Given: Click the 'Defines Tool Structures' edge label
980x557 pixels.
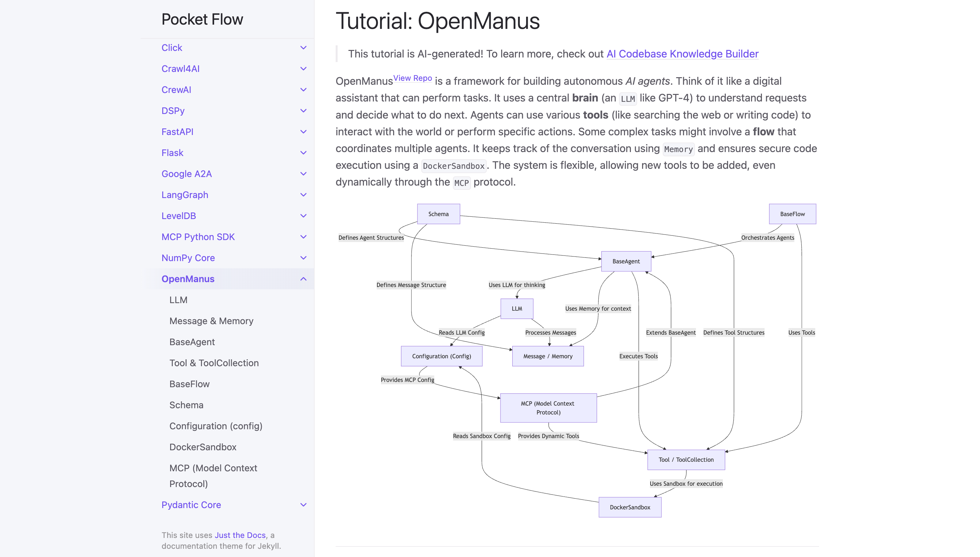Looking at the screenshot, I should [734, 333].
